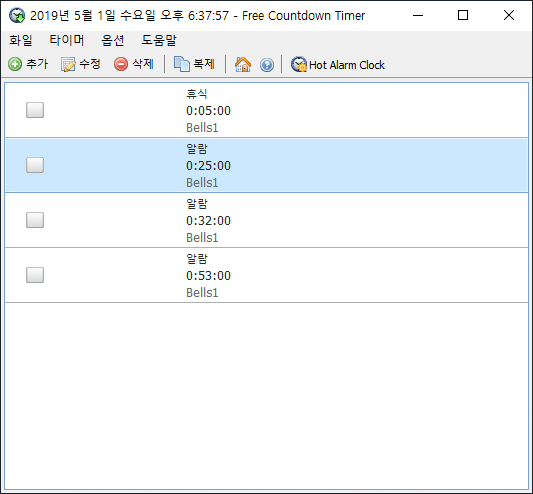The image size is (533, 494).
Task: Click Bells1 sound under 0:25:00 timer
Action: pyautogui.click(x=202, y=183)
